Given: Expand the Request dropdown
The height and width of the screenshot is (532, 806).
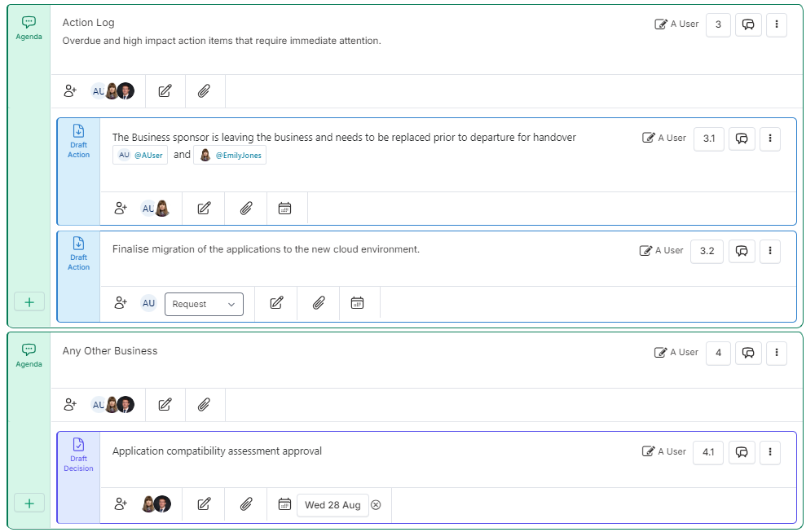Looking at the screenshot, I should tap(204, 305).
